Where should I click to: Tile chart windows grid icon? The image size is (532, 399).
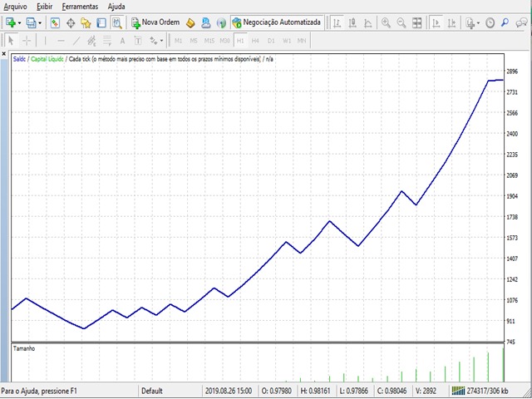coord(417,22)
